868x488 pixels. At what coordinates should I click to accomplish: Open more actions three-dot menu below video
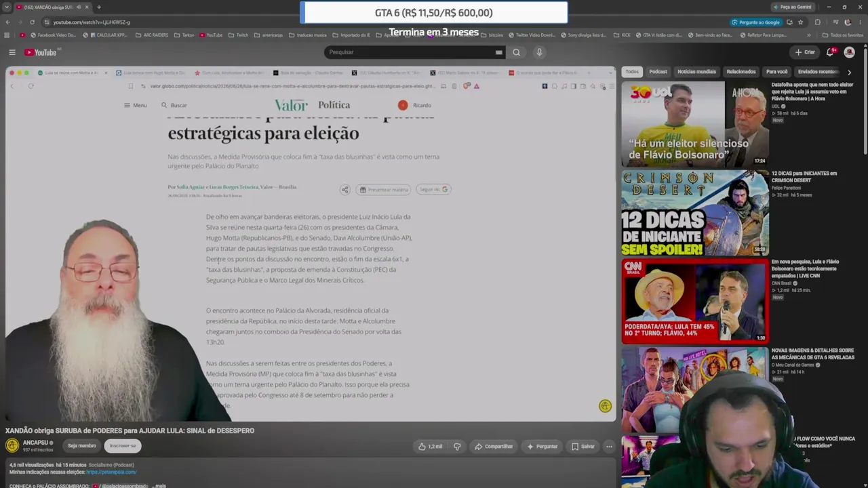pyautogui.click(x=609, y=447)
